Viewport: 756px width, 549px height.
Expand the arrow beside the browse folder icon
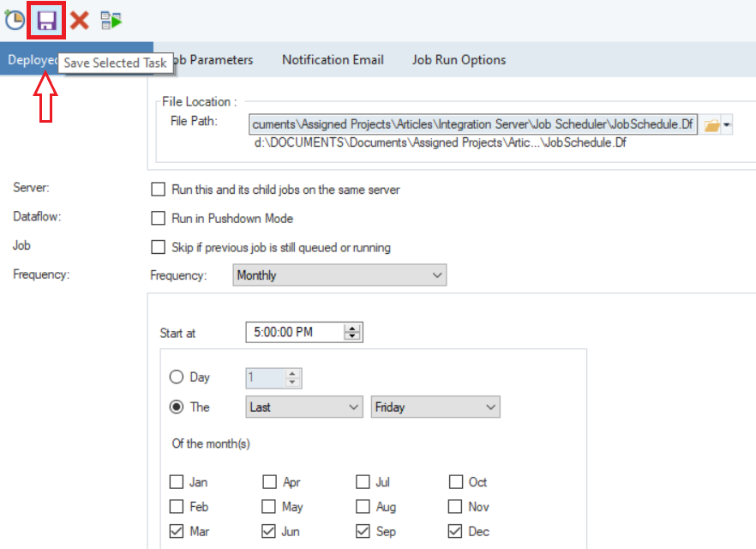tap(727, 125)
